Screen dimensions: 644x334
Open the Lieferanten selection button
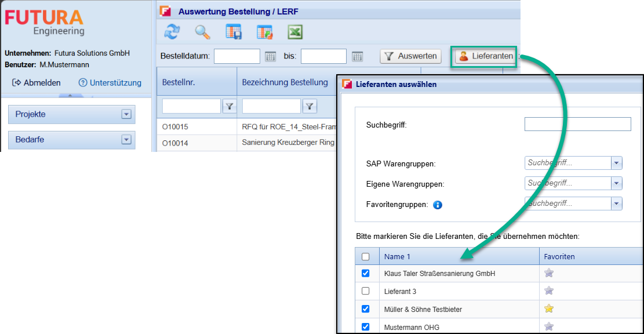coord(486,56)
